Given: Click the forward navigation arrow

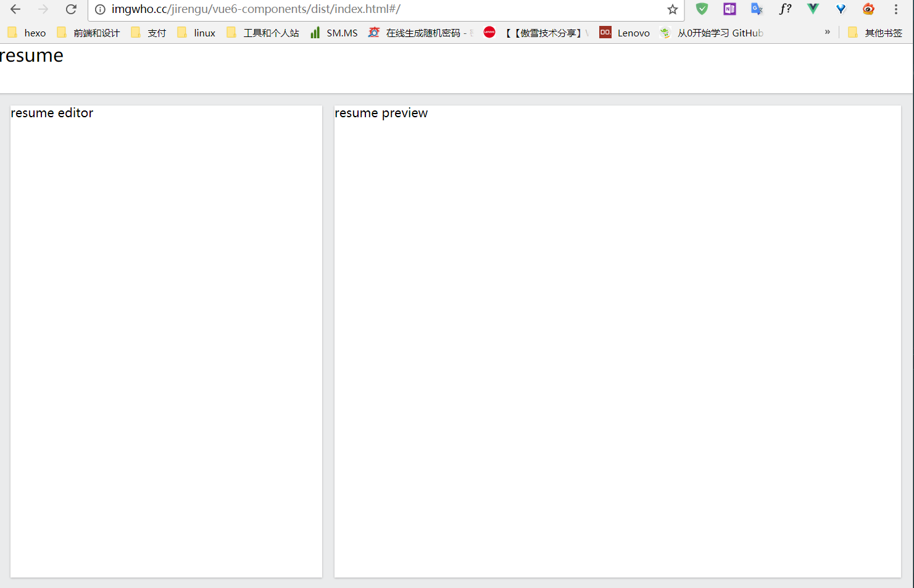Looking at the screenshot, I should (43, 9).
